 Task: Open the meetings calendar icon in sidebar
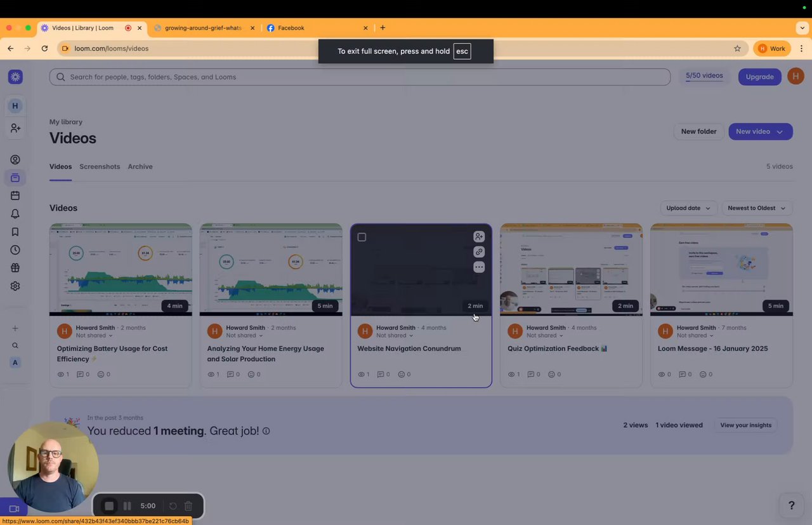coord(15,196)
